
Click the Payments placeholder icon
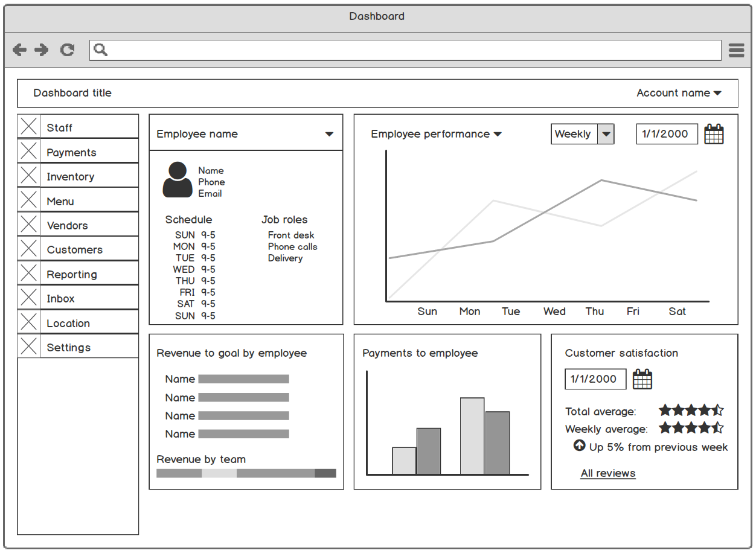(29, 151)
